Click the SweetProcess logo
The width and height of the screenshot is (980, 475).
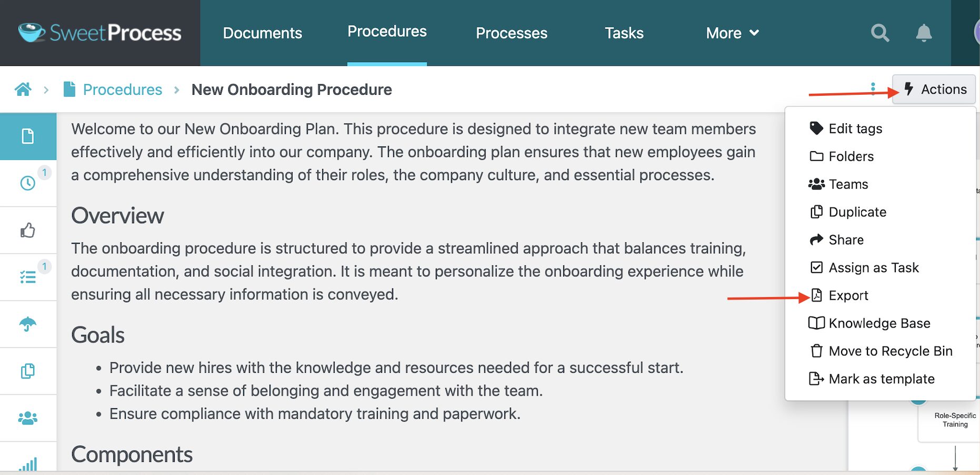pos(100,33)
